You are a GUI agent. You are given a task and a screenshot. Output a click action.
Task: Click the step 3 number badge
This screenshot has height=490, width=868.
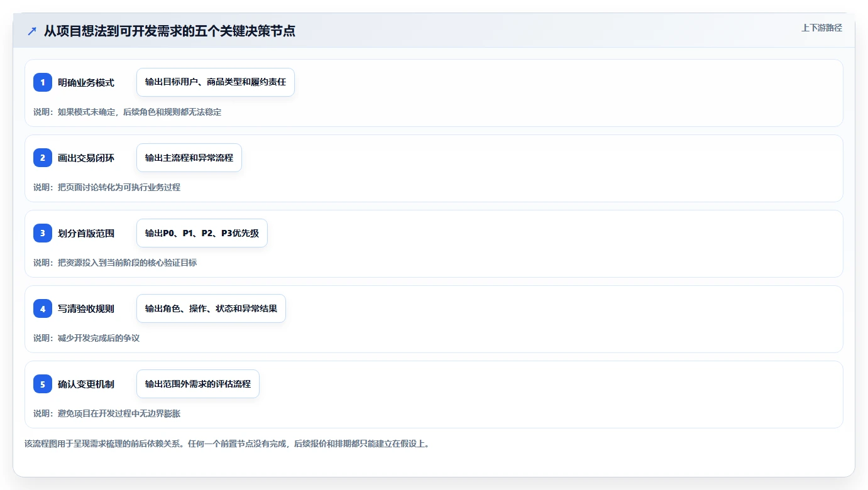click(x=43, y=233)
